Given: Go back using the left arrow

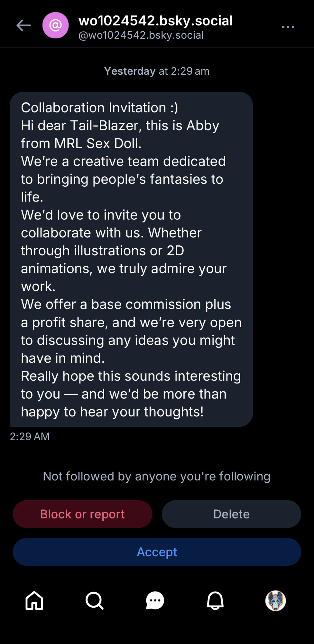Looking at the screenshot, I should (23, 25).
